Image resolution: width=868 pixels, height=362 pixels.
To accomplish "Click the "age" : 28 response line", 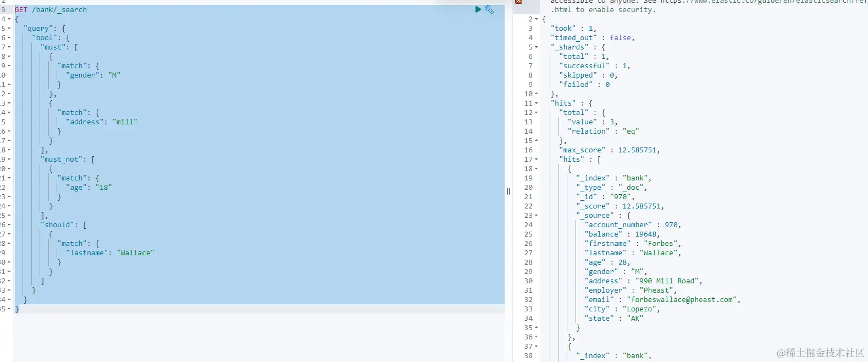I will (x=607, y=262).
